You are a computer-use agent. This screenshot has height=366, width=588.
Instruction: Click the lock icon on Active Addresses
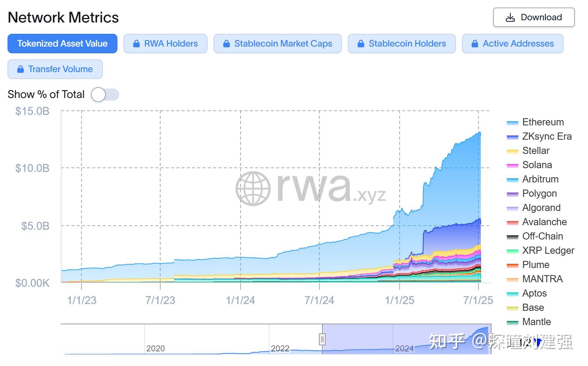point(475,44)
